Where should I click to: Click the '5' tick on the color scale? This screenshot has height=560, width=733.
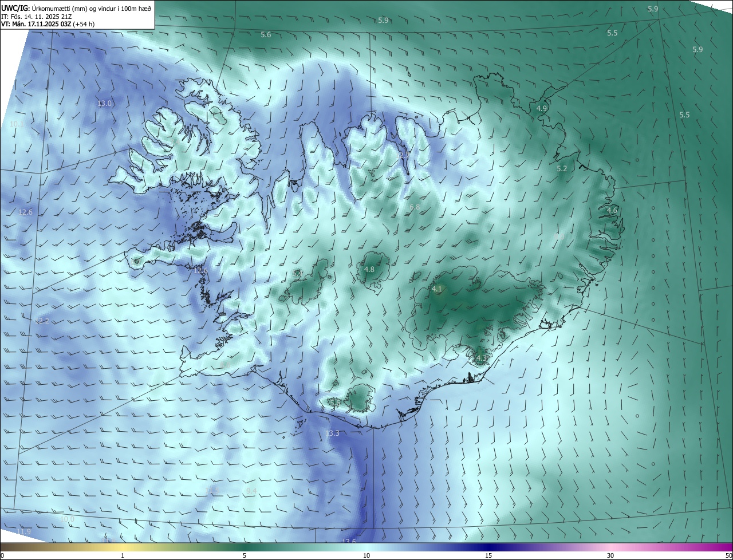pyautogui.click(x=245, y=555)
